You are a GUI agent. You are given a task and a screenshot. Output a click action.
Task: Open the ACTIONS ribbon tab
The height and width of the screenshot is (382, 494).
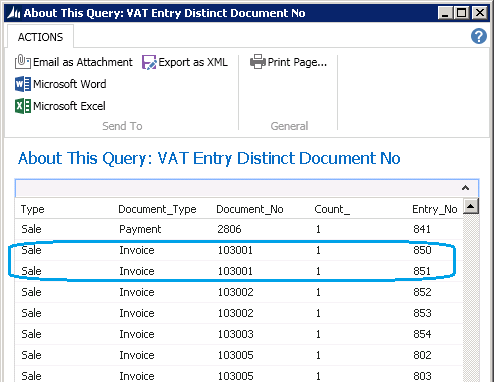[40, 37]
